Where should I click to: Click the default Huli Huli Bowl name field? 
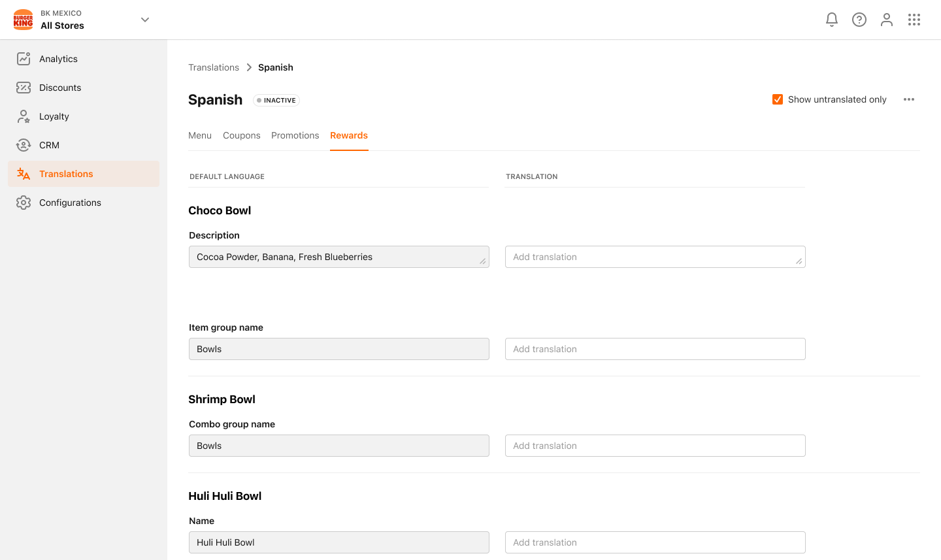[339, 542]
